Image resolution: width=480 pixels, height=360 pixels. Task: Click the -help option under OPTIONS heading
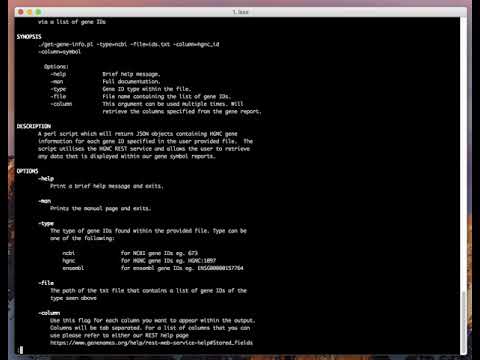click(46, 179)
